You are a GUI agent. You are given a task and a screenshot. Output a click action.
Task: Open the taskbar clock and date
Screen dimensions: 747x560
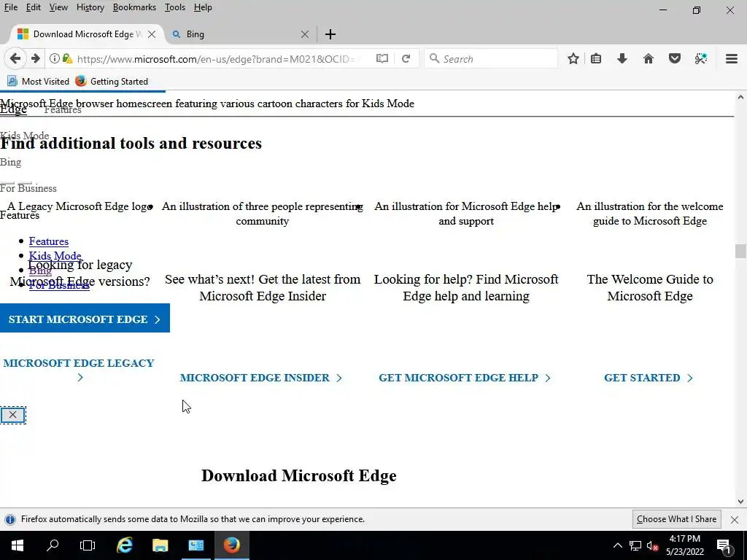pos(685,545)
